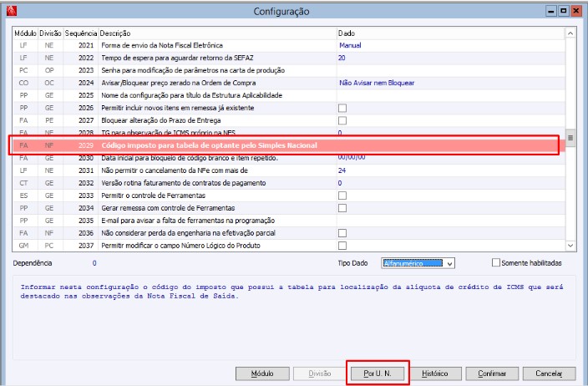Enable 'Permitir o controle de Ferramentas' checkbox
The image size is (588, 386).
click(342, 196)
